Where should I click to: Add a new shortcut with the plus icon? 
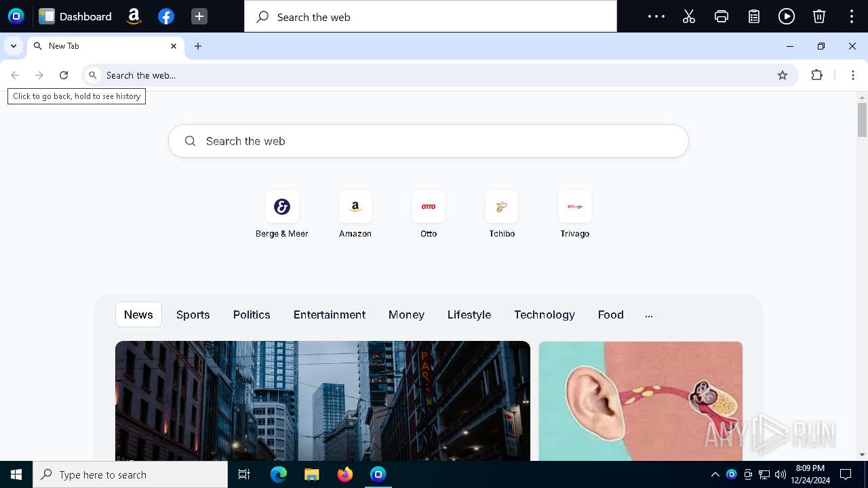(199, 16)
